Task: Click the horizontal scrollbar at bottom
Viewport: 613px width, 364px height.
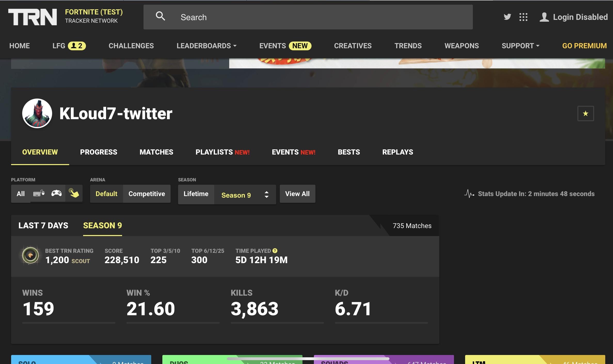Action: pyautogui.click(x=308, y=359)
